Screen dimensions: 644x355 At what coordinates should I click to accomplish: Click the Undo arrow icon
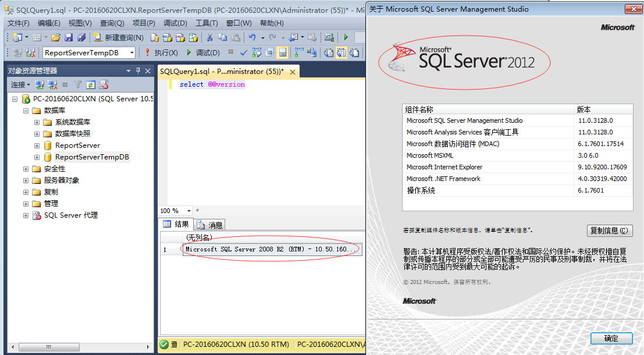coord(252,37)
